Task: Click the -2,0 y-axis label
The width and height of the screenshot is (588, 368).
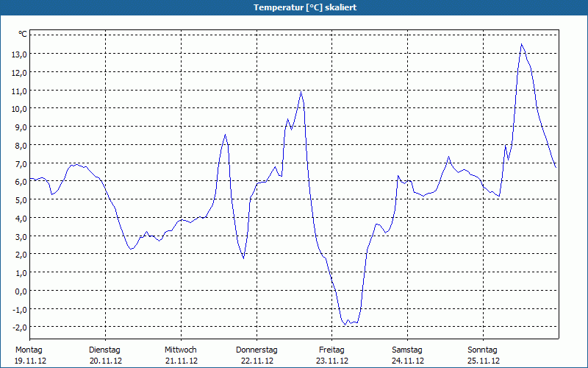Action: point(20,327)
